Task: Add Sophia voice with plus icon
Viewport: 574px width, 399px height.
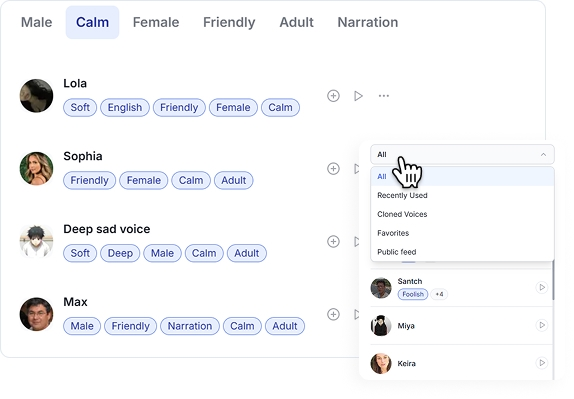Action: pyautogui.click(x=333, y=169)
